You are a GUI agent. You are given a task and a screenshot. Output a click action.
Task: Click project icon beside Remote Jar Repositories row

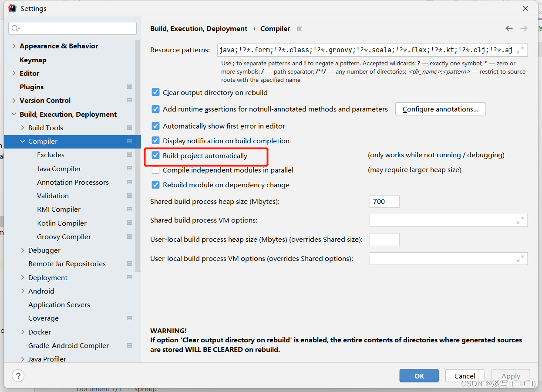pyautogui.click(x=129, y=264)
